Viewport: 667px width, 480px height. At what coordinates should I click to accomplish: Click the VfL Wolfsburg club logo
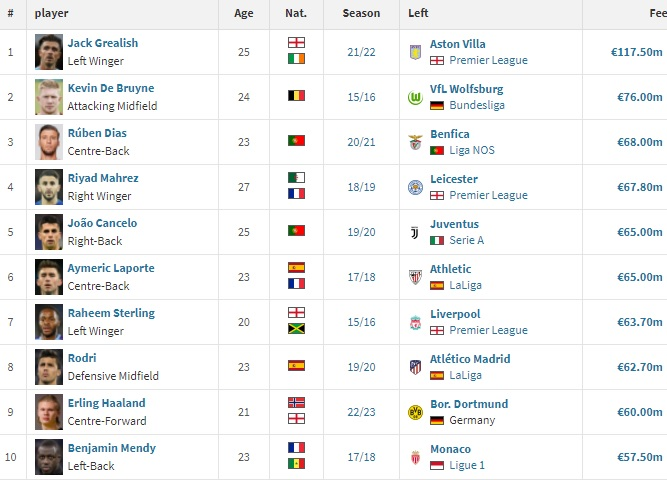coord(415,97)
